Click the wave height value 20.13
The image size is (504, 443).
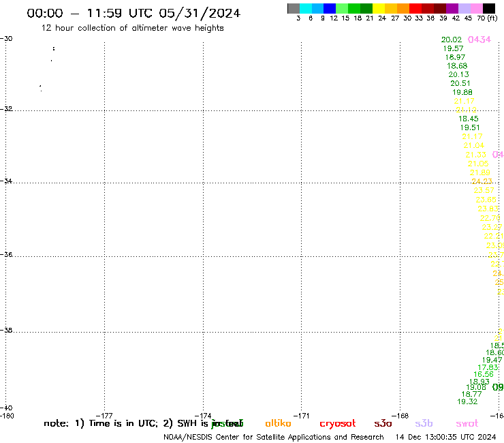[x=458, y=75]
